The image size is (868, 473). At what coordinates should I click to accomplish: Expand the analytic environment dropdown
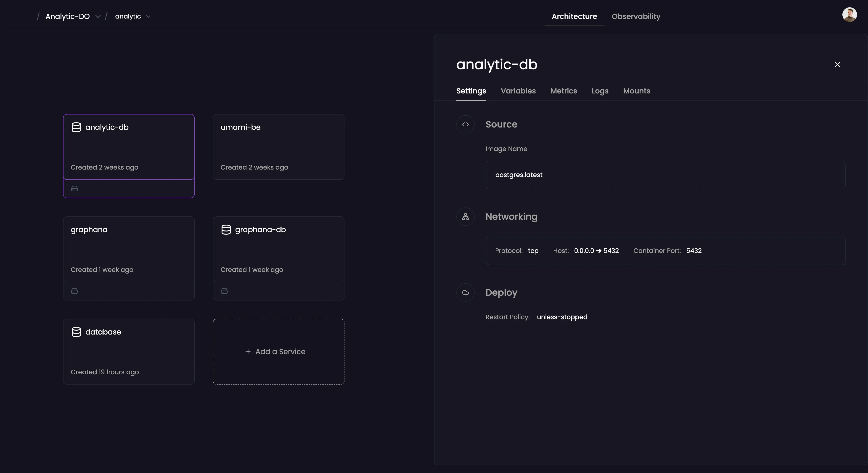click(x=148, y=16)
